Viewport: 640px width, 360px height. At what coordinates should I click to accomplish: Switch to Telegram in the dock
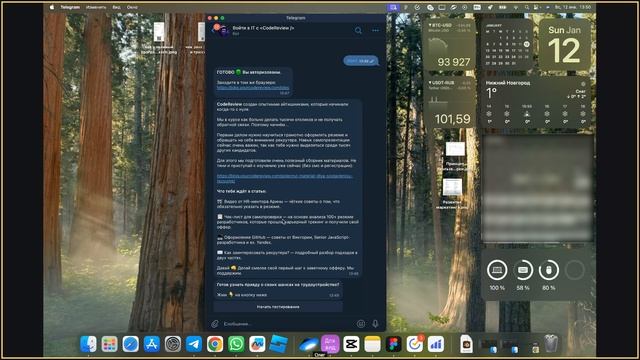click(194, 344)
